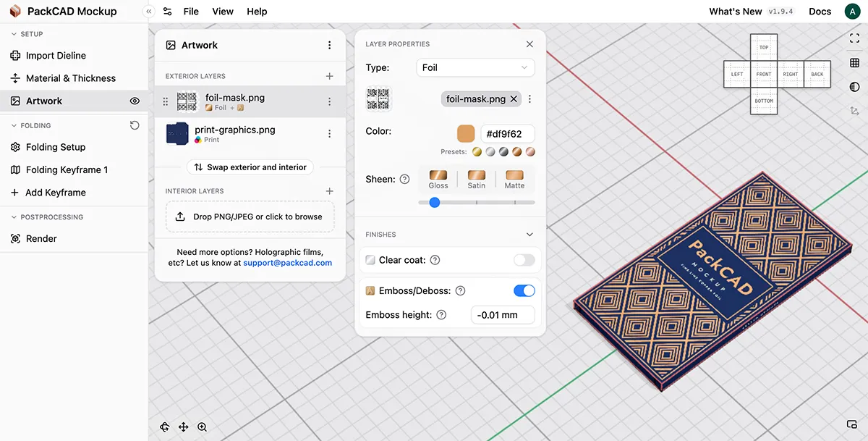Select the TOP face in view cube
Viewport: 868px width, 441px height.
tap(764, 47)
